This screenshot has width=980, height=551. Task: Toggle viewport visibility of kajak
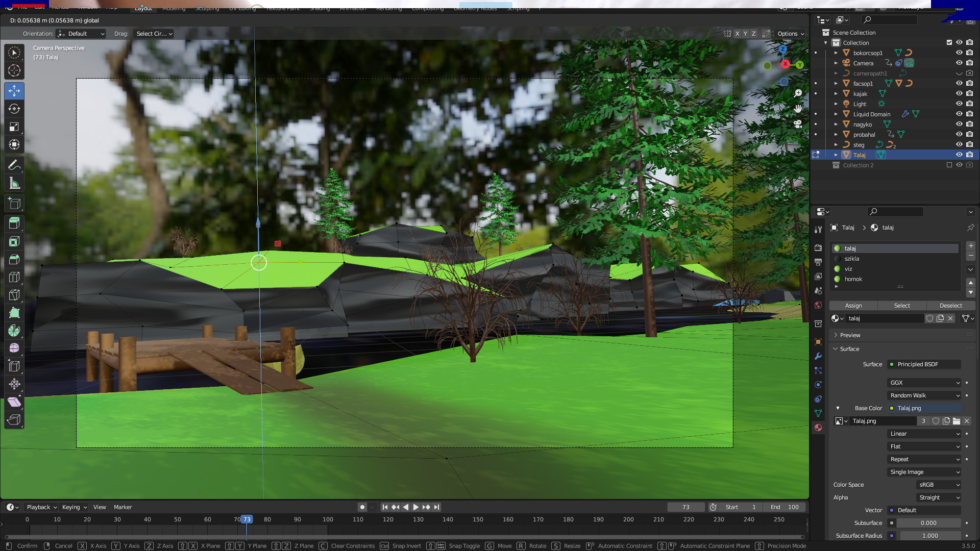point(959,93)
